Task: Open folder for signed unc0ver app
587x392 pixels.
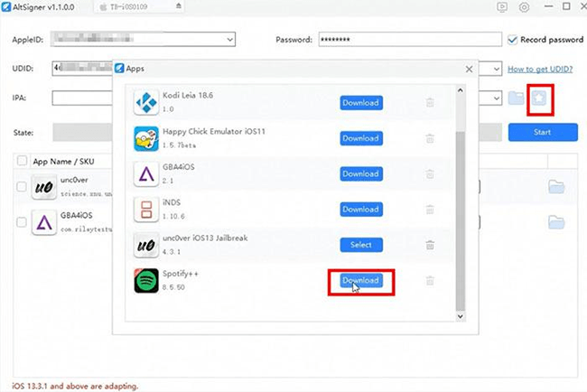Action: point(556,187)
